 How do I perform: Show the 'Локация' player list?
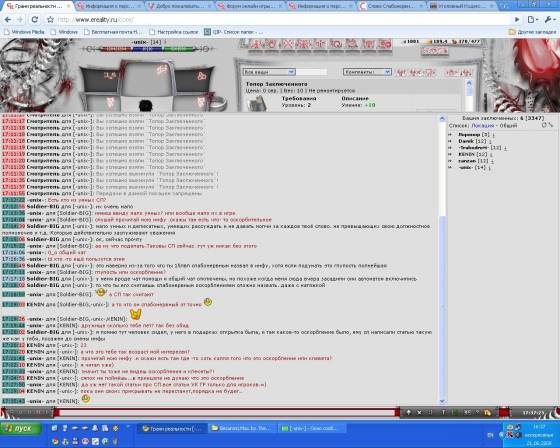coord(482,125)
